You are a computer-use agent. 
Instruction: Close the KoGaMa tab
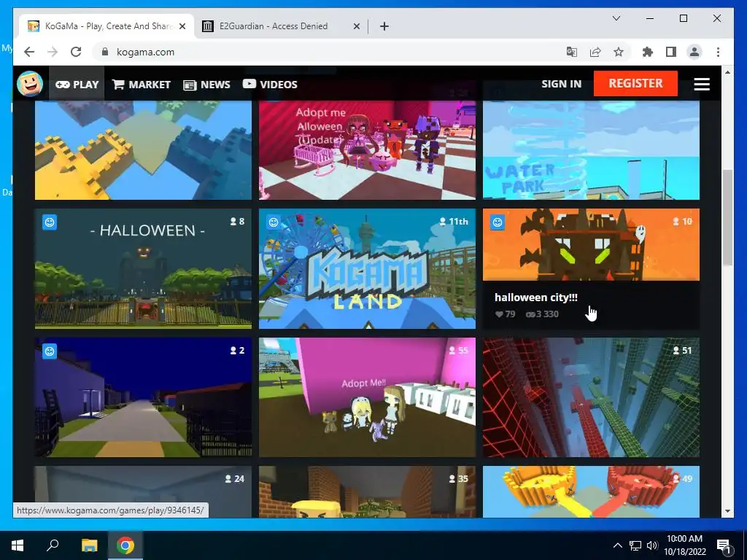(182, 27)
